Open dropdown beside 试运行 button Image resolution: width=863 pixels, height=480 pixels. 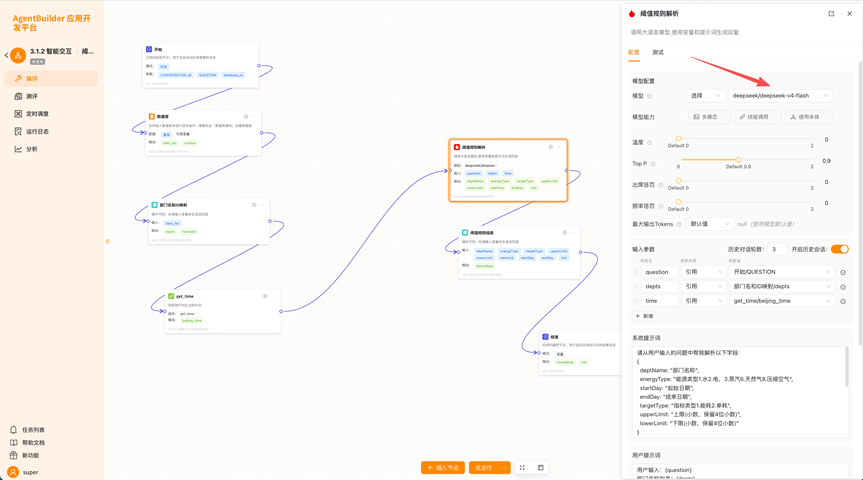tap(504, 467)
